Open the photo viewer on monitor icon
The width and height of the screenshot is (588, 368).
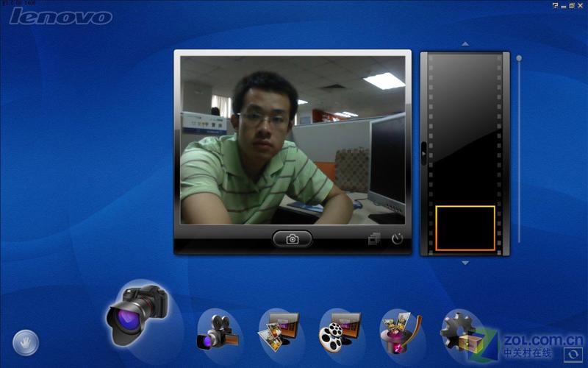[x=279, y=333]
